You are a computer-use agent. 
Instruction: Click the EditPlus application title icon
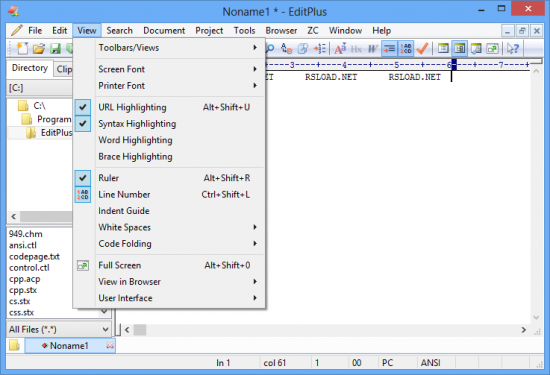point(13,11)
